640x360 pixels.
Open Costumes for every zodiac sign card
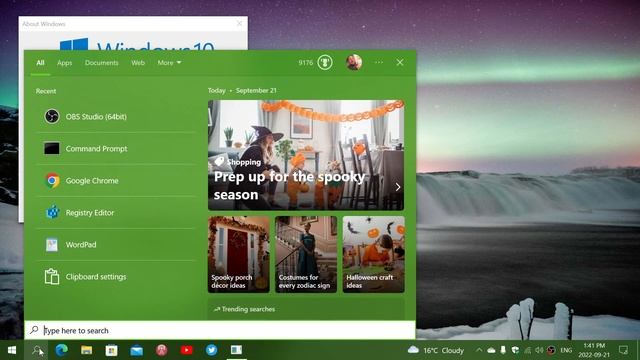(306, 254)
